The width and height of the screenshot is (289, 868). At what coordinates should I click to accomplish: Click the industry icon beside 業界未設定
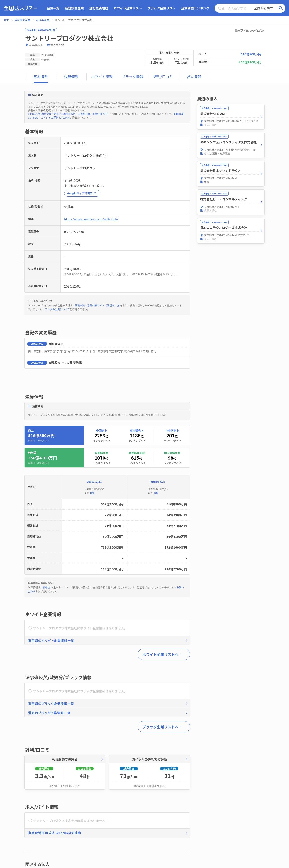coord(48,45)
